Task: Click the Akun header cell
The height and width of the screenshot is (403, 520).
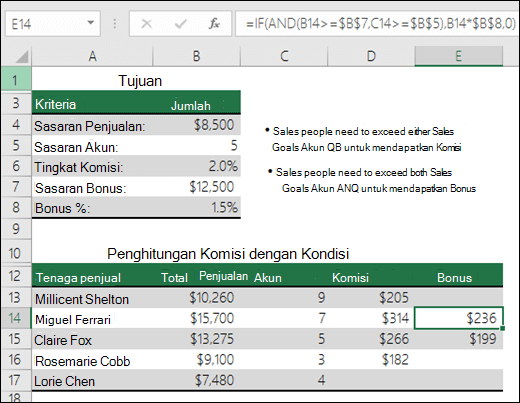Action: (284, 276)
